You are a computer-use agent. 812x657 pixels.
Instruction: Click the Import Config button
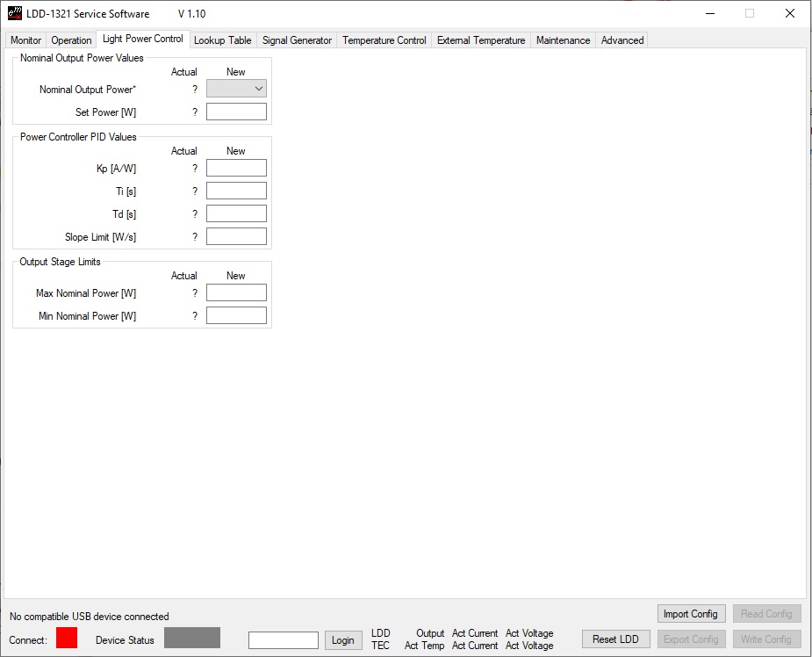point(692,614)
